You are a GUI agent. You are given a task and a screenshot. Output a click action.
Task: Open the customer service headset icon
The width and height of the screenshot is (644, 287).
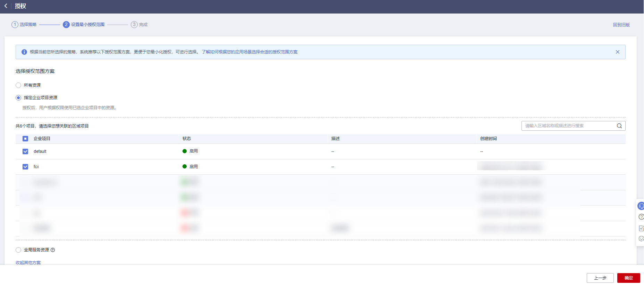point(641,206)
